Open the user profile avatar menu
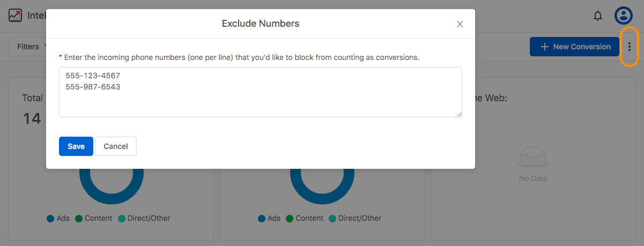This screenshot has width=644, height=246. (x=624, y=16)
